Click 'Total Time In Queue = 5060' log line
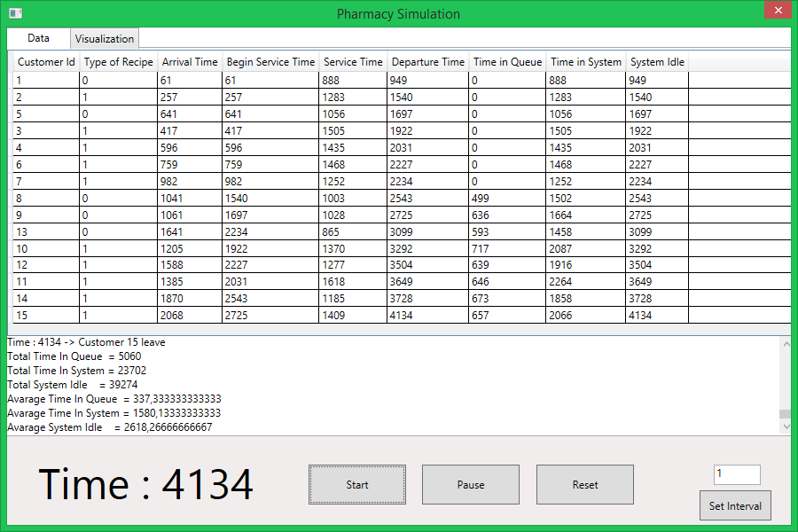Image resolution: width=798 pixels, height=532 pixels. [74, 356]
